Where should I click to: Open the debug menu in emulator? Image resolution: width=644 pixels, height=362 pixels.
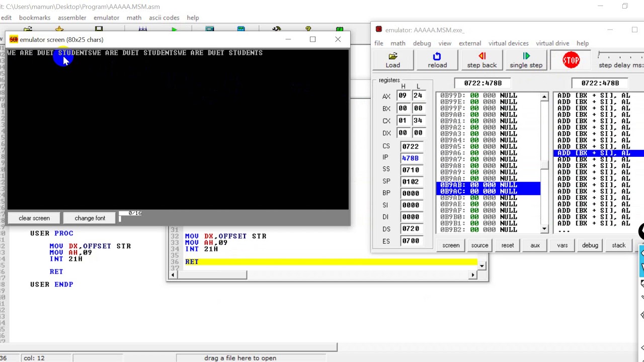422,43
